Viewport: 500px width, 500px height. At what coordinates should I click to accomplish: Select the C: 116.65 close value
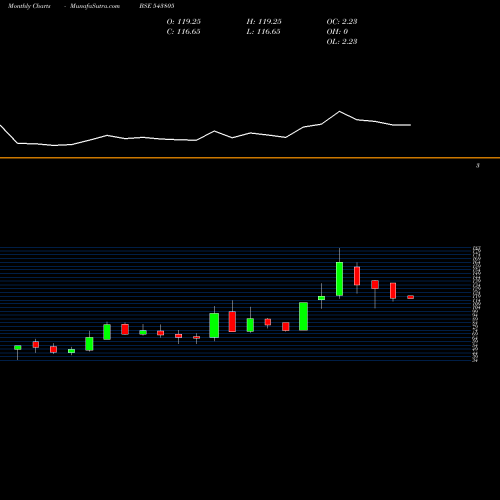184,32
